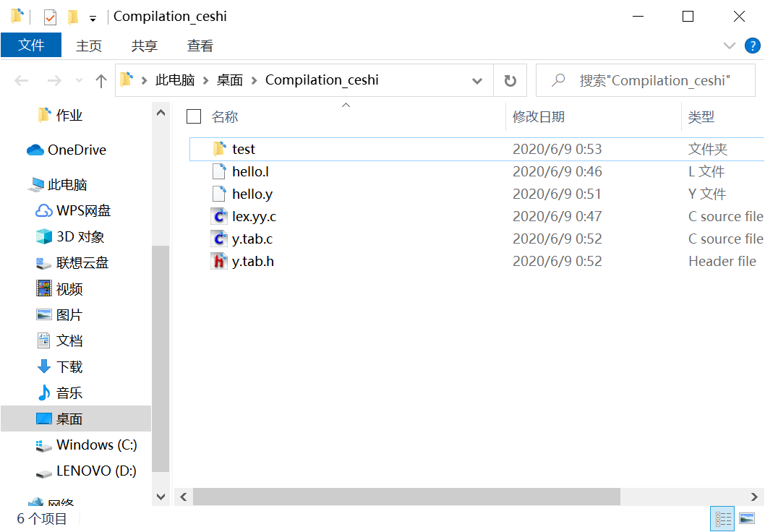The image size is (765, 532).
Task: Click the search Compilation_ceshi box
Action: click(646, 80)
